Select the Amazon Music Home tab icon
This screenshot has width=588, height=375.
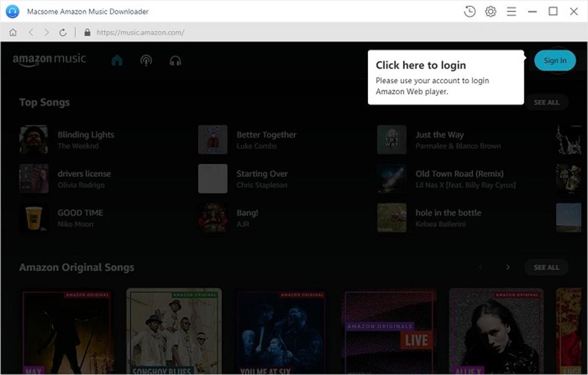117,60
